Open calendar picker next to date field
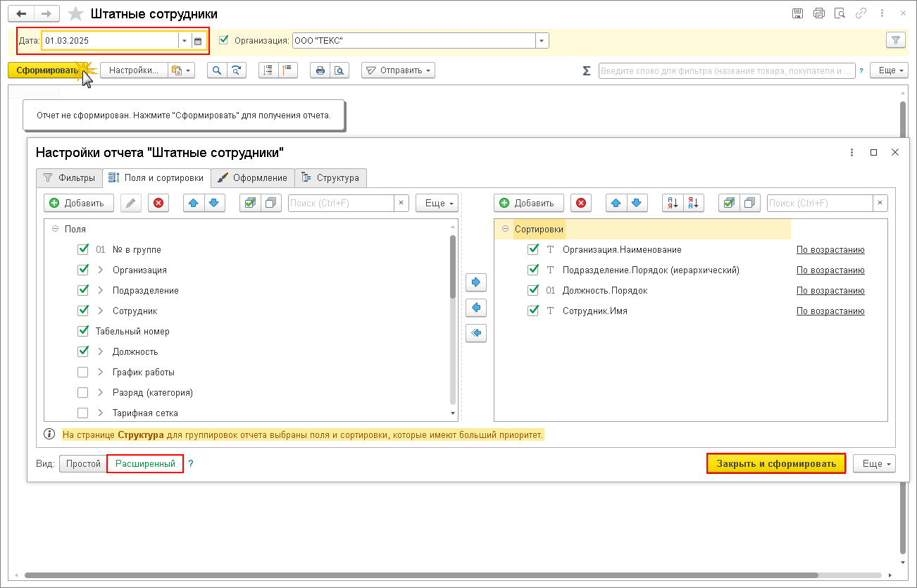Viewport: 917px width, 588px height. 198,41
